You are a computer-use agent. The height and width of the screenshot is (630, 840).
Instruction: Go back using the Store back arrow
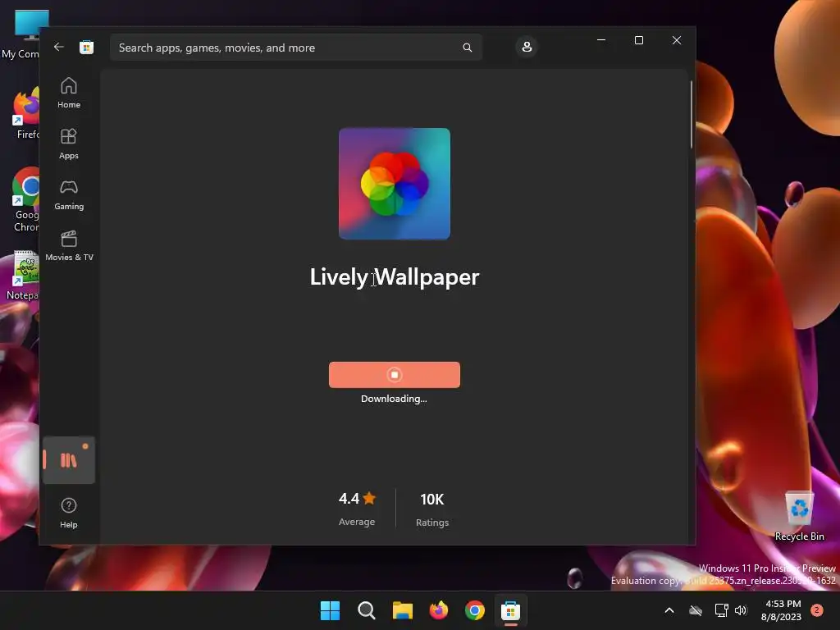click(59, 47)
